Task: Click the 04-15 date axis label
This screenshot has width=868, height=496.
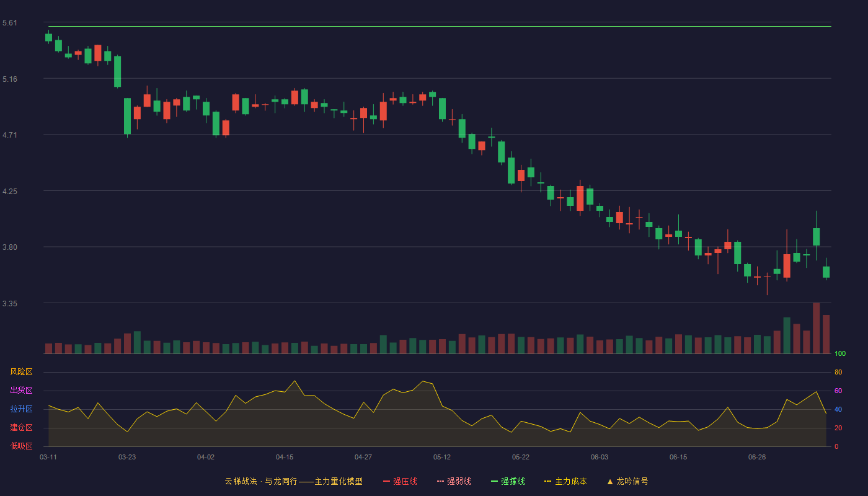Action: (x=285, y=457)
